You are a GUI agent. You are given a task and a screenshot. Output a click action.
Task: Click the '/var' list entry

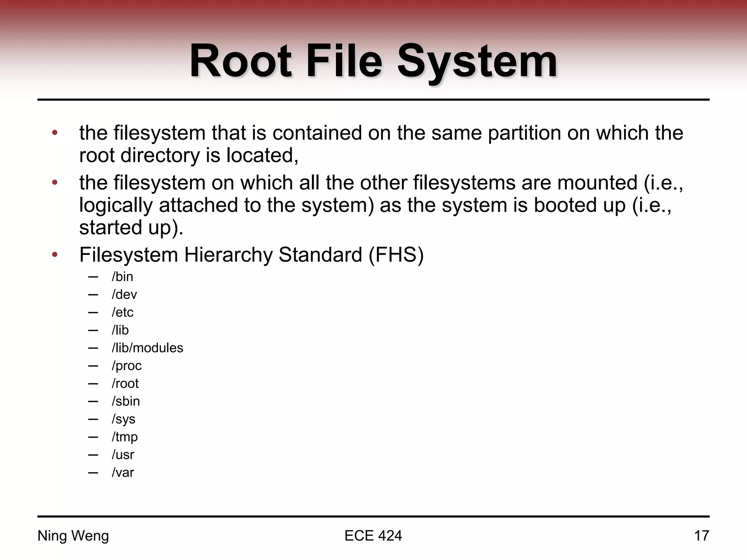[x=123, y=472]
